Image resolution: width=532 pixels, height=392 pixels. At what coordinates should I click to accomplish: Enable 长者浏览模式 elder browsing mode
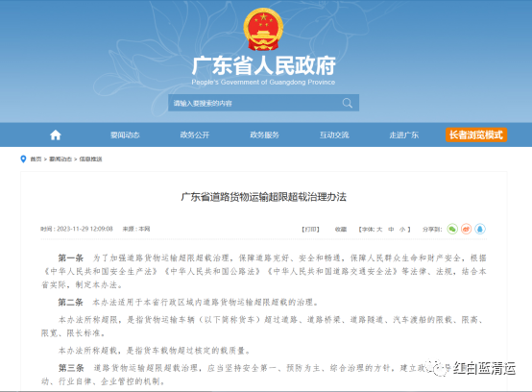[476, 135]
